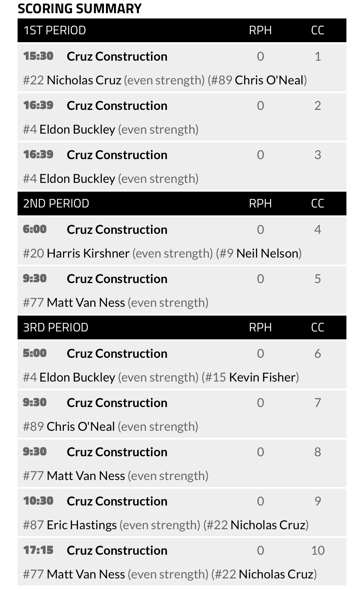This screenshot has height=589, width=364.
Task: Click the 2ND PERIOD header
Action: pos(56,204)
